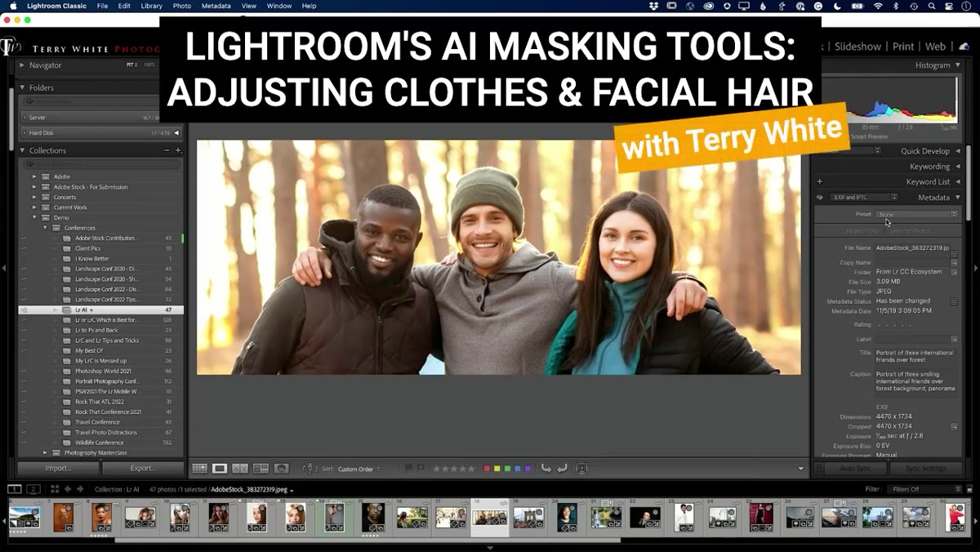Viewport: 980px width, 552px height.
Task: Expand Photography Masterclass collection set
Action: 46,453
